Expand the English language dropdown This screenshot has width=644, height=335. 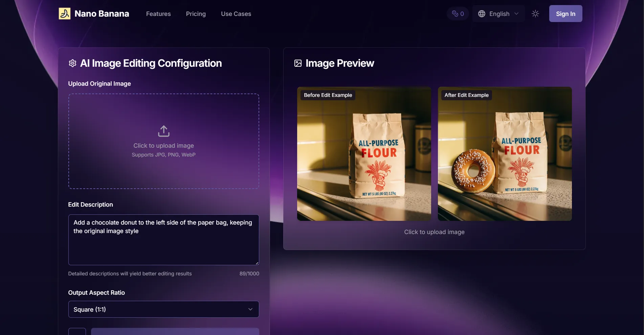point(498,14)
